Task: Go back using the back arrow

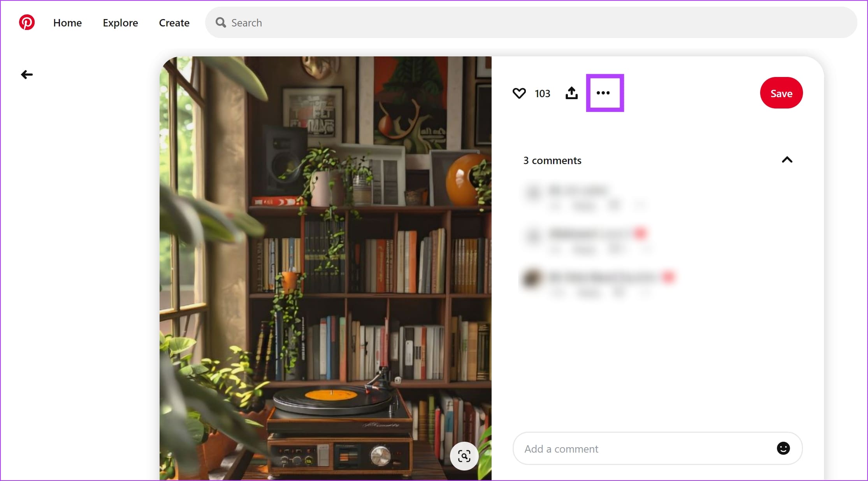Action: (26, 74)
